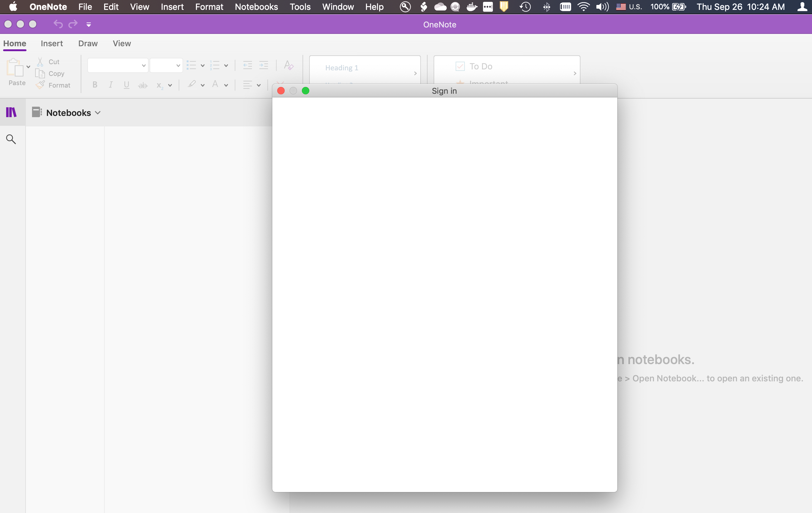Viewport: 812px width, 513px height.
Task: Toggle Underline formatting
Action: [x=127, y=85]
